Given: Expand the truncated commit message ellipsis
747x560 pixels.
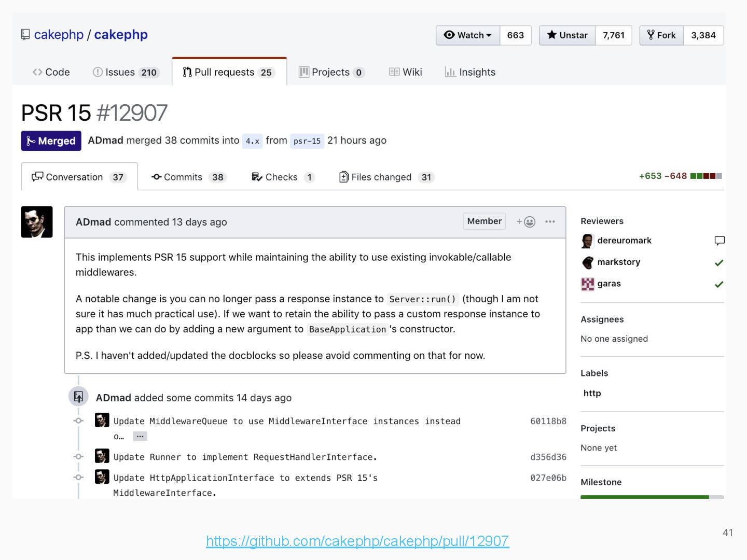Looking at the screenshot, I should [x=140, y=437].
